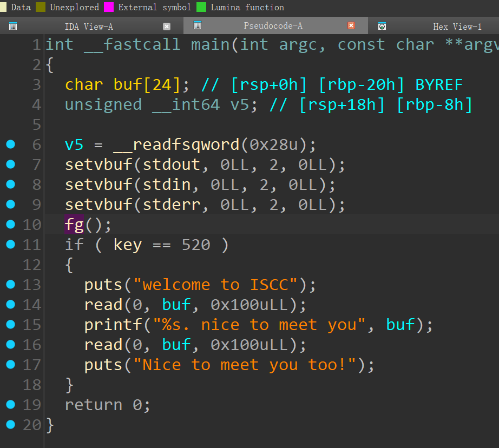Toggle breakpoint dot on line 11
The image size is (499, 448).
click(10, 245)
